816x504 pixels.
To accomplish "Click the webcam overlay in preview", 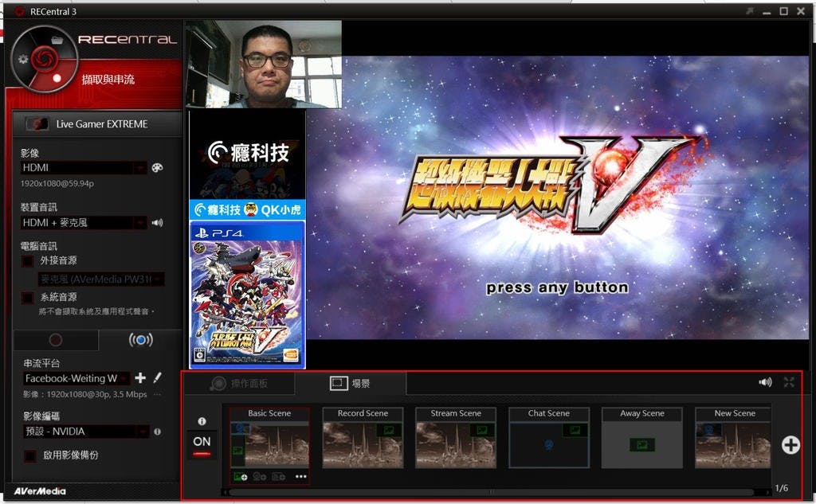I will click(x=263, y=64).
